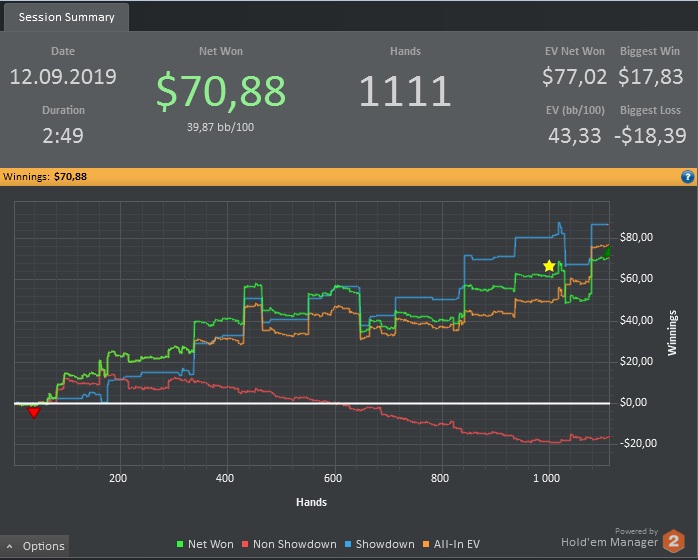Click the EV Net Won header label
The image size is (698, 560).
tap(575, 51)
